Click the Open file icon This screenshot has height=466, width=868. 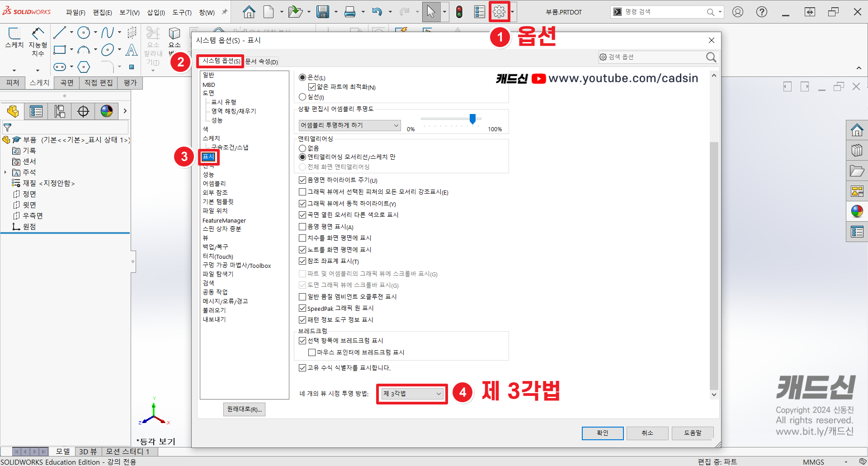click(295, 12)
